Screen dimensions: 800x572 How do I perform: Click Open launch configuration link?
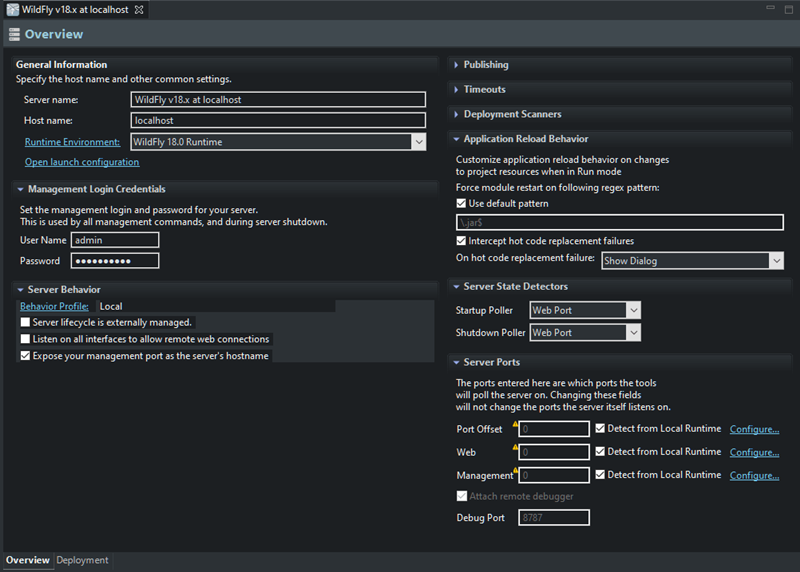point(82,162)
